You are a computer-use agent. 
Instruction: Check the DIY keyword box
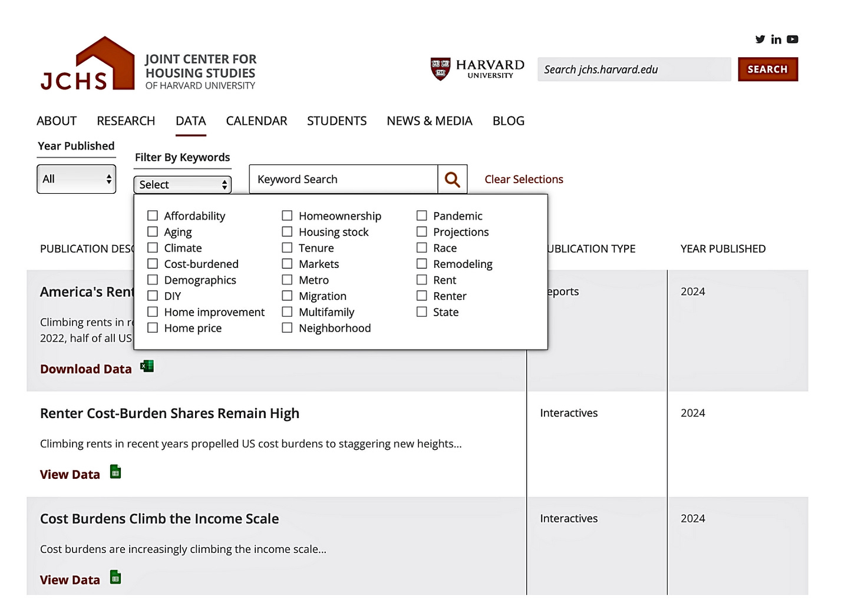tap(153, 296)
